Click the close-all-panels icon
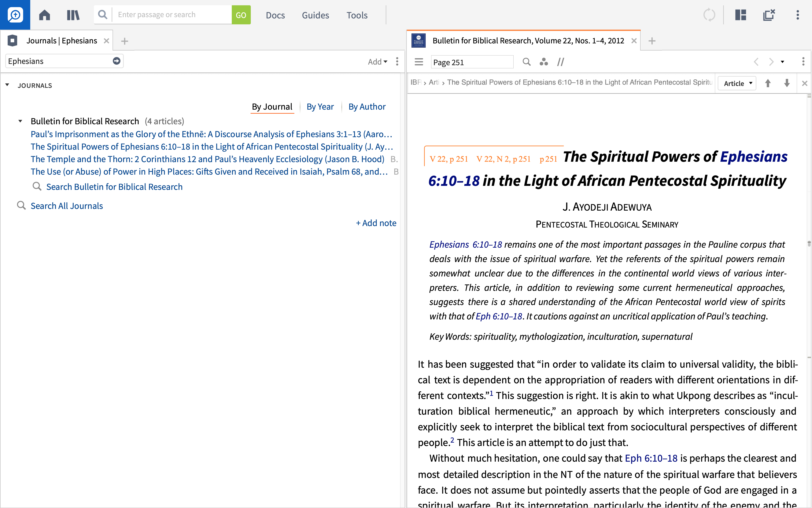 (769, 15)
